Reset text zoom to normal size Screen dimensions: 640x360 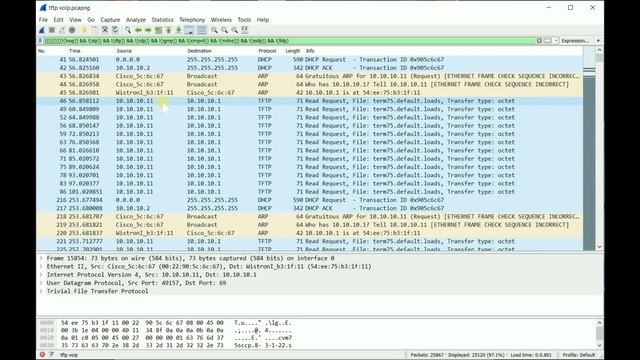(x=235, y=30)
